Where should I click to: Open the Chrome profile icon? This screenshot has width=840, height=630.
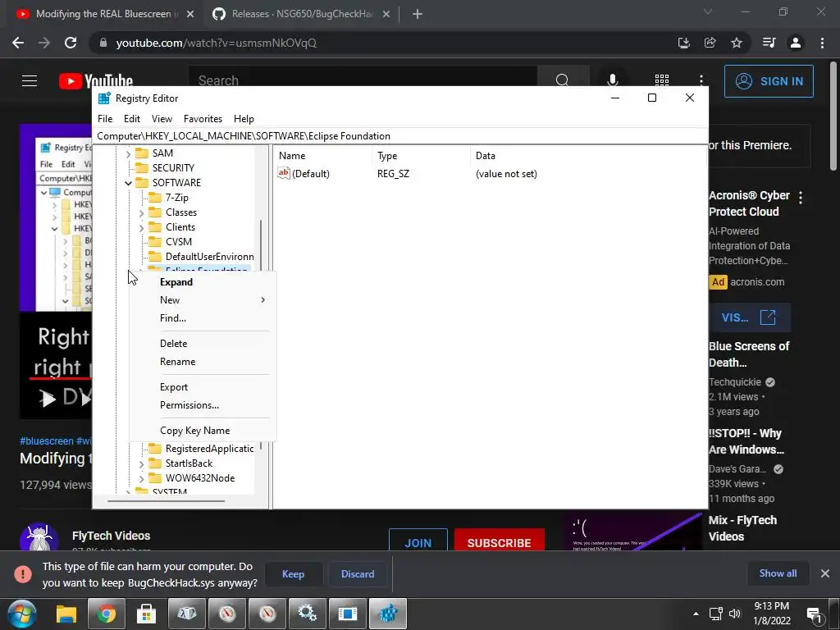point(796,43)
